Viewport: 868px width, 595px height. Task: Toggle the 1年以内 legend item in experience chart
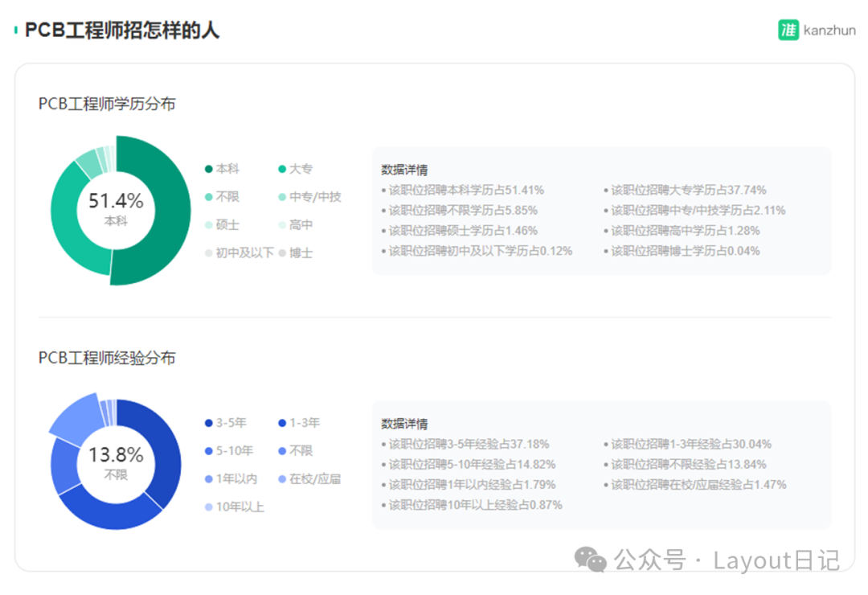pos(223,479)
